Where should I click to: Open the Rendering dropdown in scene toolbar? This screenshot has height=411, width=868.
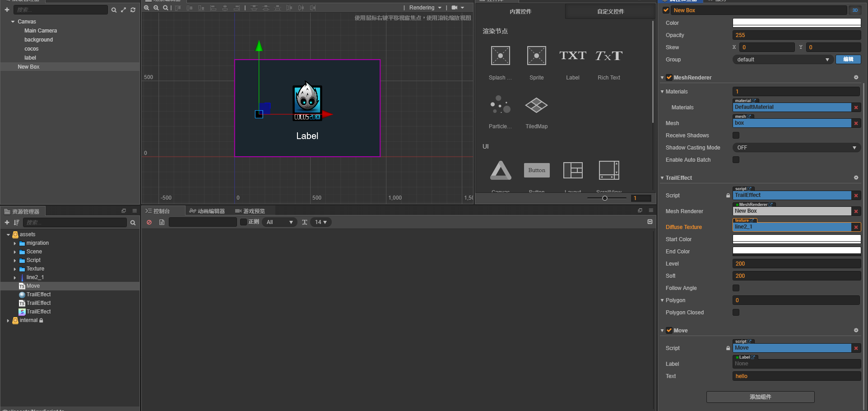point(425,8)
